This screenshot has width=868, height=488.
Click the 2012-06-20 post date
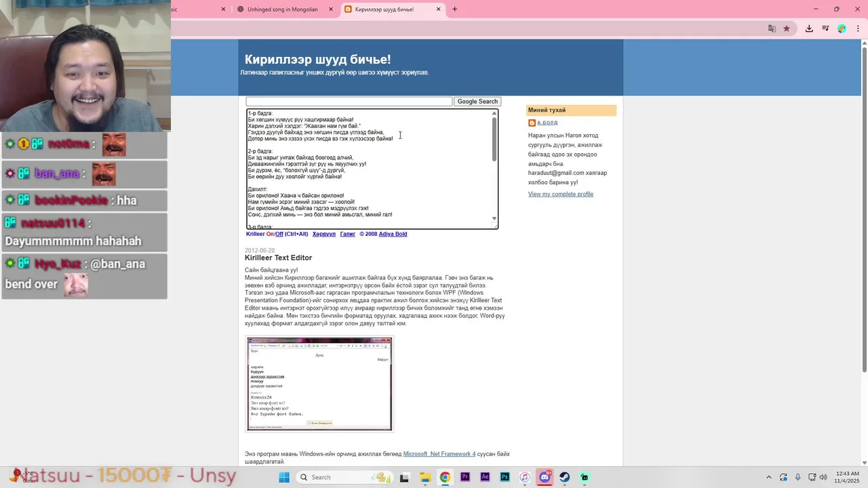click(260, 250)
